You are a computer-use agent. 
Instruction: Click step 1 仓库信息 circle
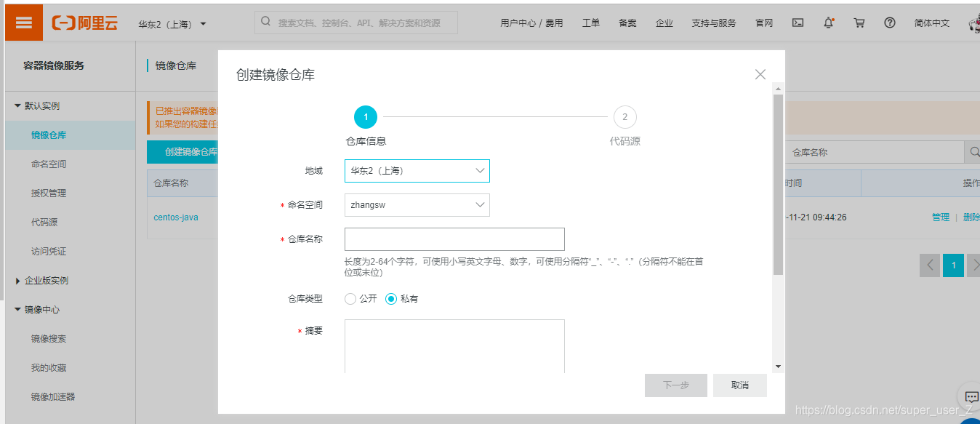coord(366,117)
